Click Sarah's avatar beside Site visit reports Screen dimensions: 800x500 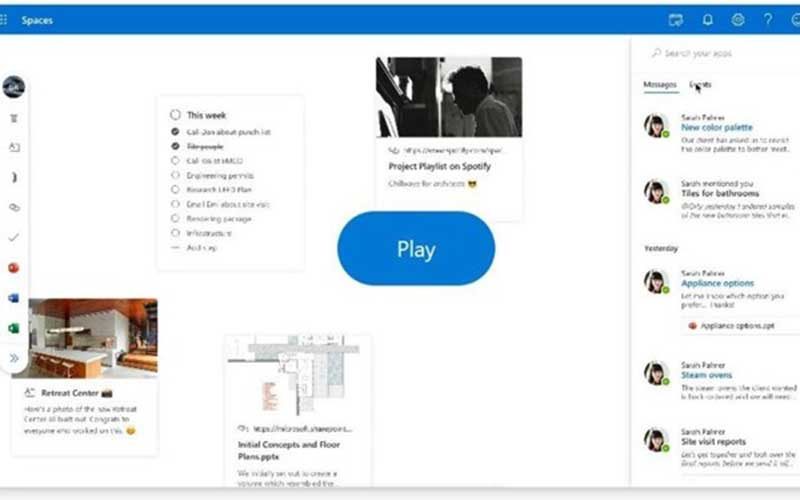coord(656,440)
